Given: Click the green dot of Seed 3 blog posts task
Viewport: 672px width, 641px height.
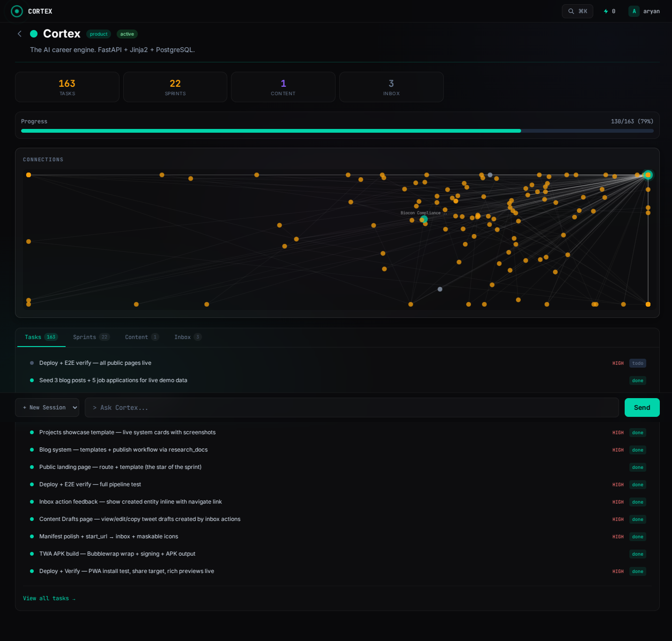Looking at the screenshot, I should (32, 380).
